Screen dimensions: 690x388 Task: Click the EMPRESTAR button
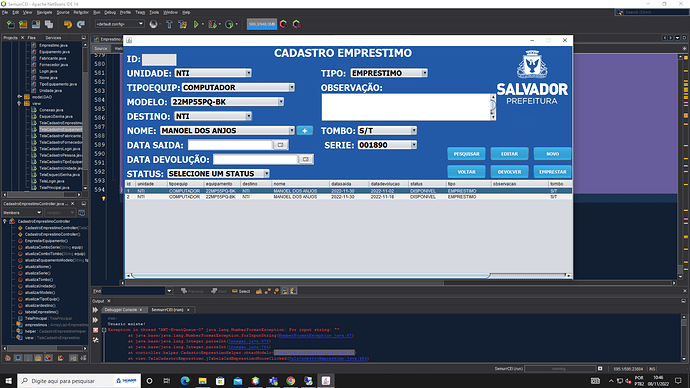click(553, 172)
